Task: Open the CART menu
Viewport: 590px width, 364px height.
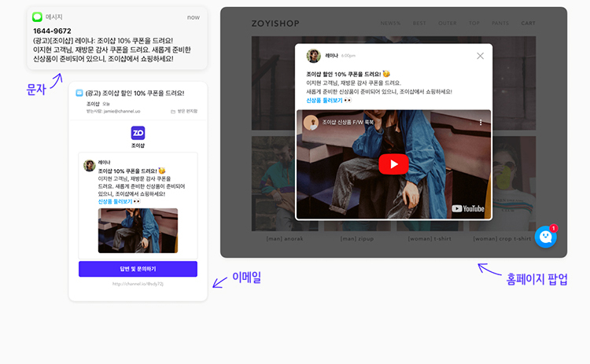Action: pos(529,24)
